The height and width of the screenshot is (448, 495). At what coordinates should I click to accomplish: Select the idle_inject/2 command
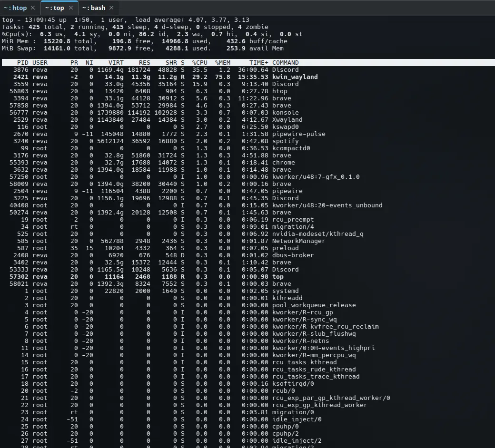(x=297, y=441)
